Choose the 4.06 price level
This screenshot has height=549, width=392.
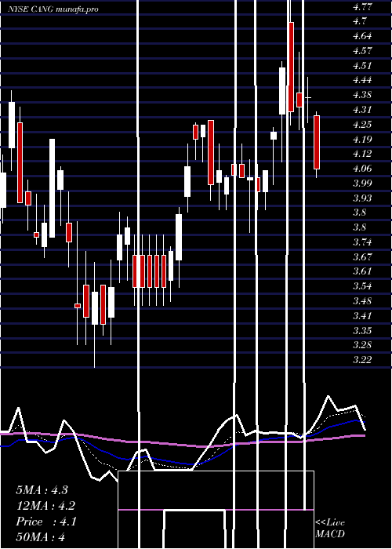click(x=362, y=169)
